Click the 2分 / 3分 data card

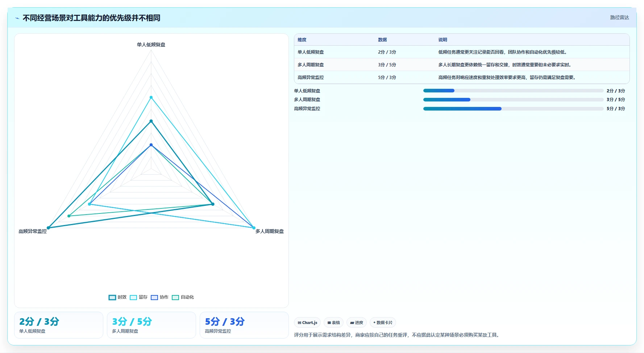click(x=59, y=325)
